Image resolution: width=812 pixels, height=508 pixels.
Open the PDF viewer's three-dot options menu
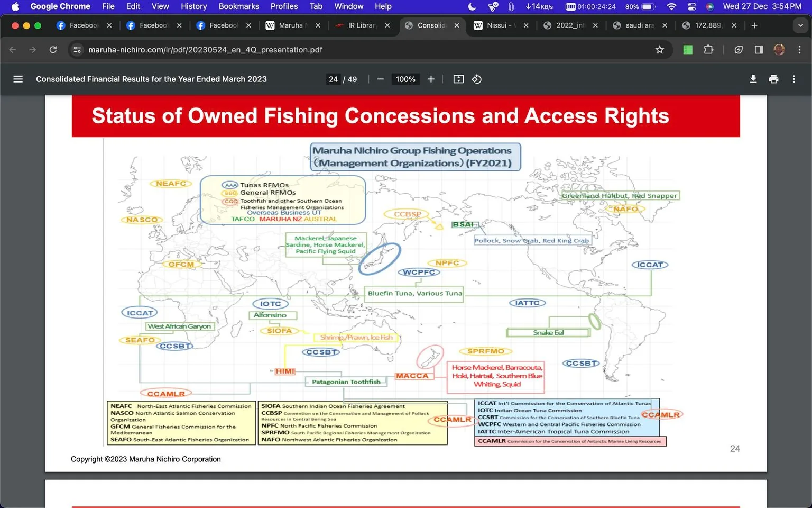793,79
